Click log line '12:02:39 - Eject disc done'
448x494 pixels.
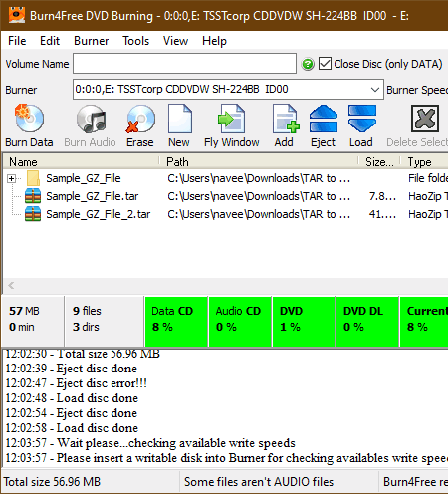click(x=72, y=369)
